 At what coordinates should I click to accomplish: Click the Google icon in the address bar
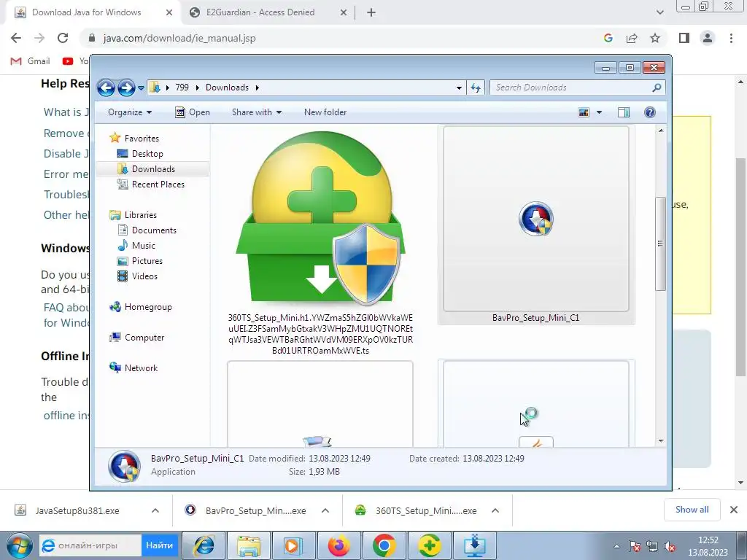608,38
